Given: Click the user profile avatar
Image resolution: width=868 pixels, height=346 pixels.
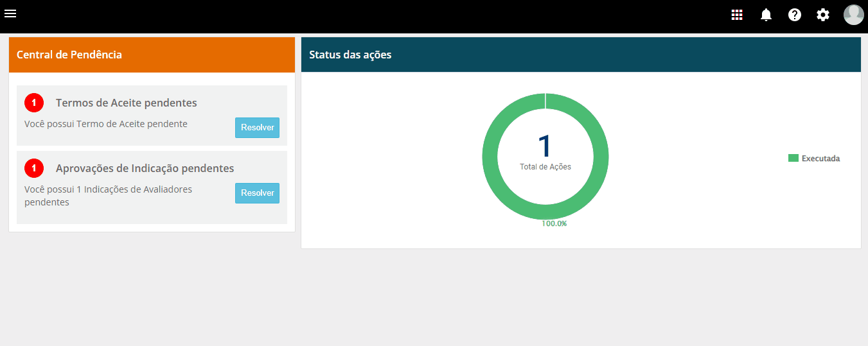Looking at the screenshot, I should [x=853, y=15].
